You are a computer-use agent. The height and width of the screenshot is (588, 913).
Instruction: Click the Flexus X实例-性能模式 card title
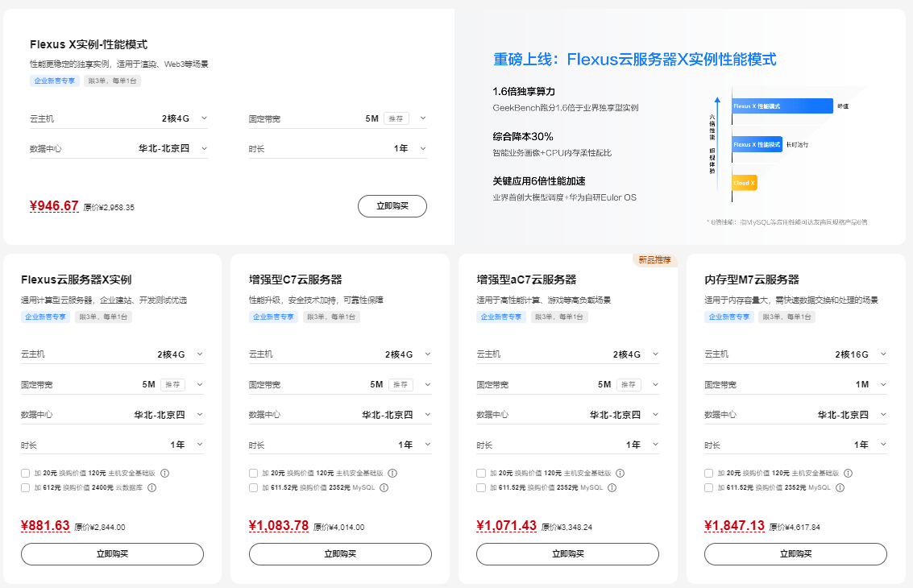(x=89, y=44)
